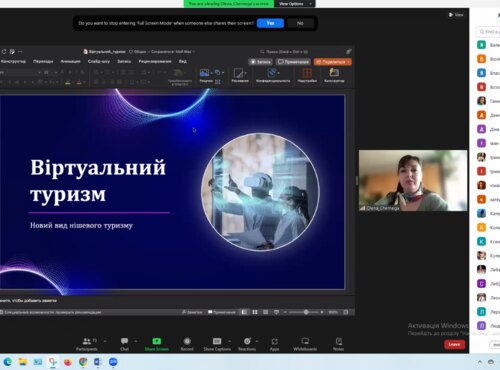The width and height of the screenshot is (500, 370).
Task: Click the View button at top right
Action: [x=456, y=15]
